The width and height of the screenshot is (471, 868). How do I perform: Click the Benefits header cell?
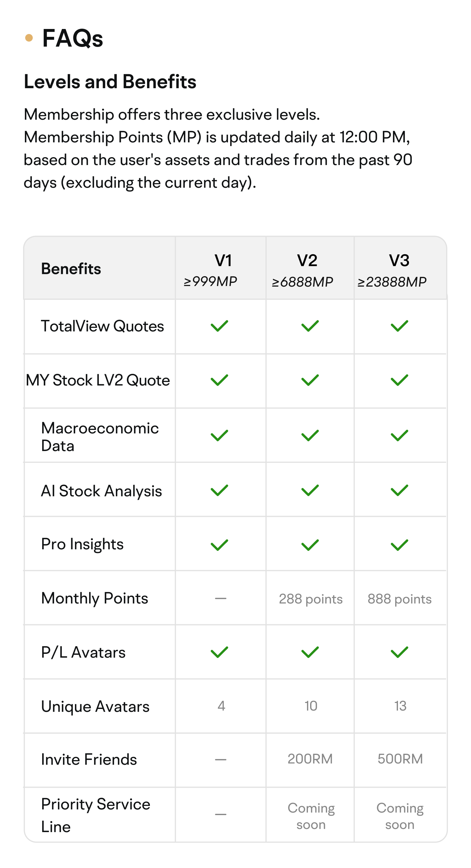pos(99,268)
